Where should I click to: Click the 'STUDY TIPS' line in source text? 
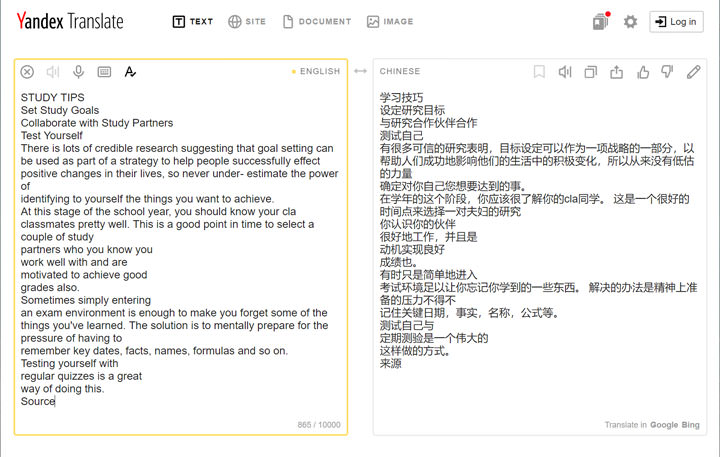click(x=52, y=97)
